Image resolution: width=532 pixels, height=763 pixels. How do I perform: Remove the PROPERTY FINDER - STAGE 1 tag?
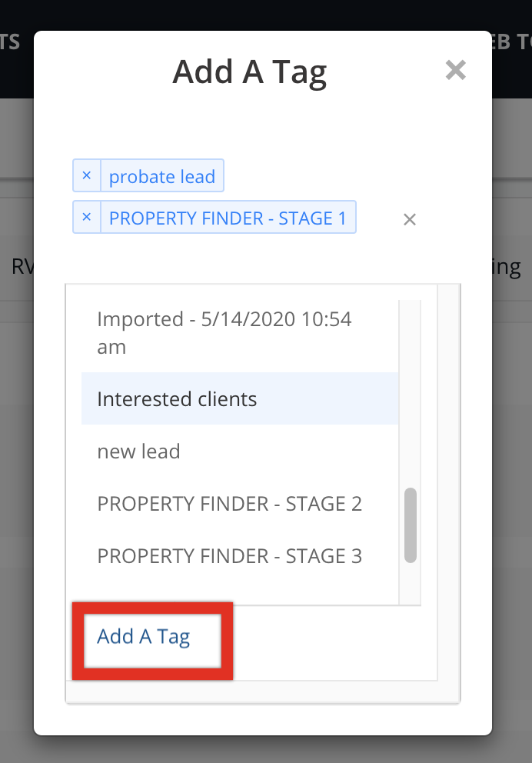86,218
